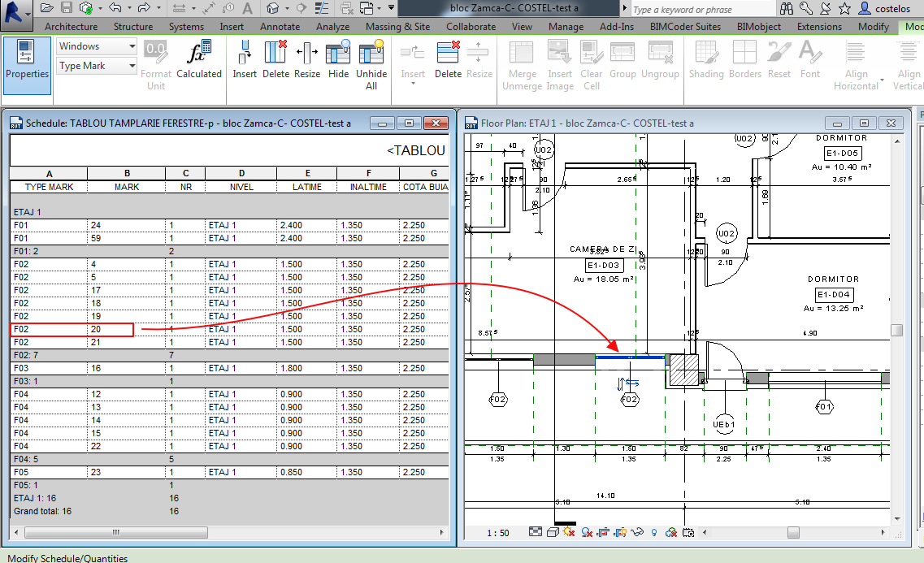The height and width of the screenshot is (563, 924).
Task: Click the Calculated value formula icon
Action: (x=199, y=58)
